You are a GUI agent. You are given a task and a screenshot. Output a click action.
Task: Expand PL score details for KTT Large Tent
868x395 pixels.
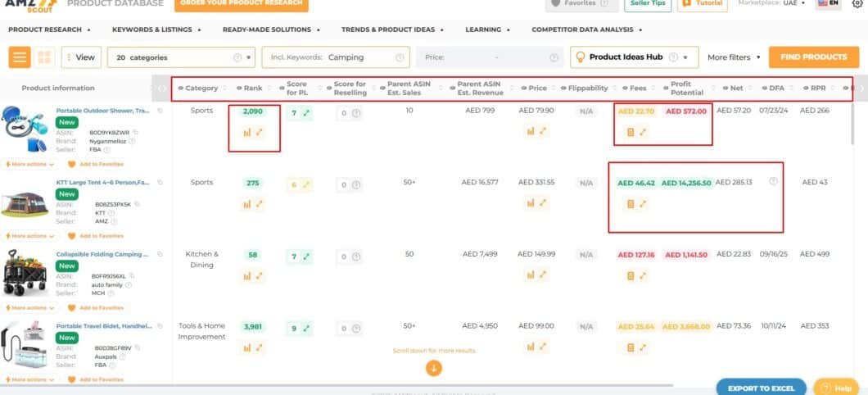[306, 185]
